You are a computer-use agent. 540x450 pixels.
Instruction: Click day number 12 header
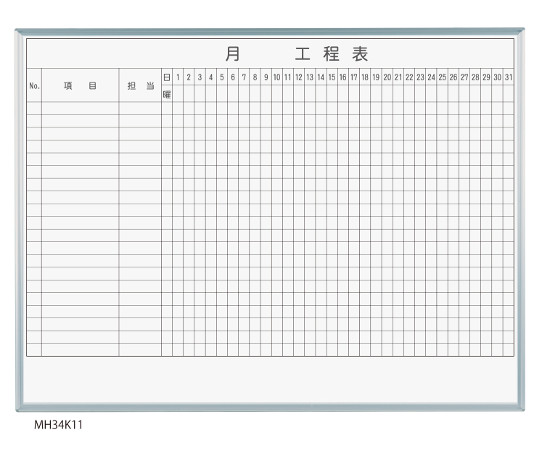pos(299,77)
